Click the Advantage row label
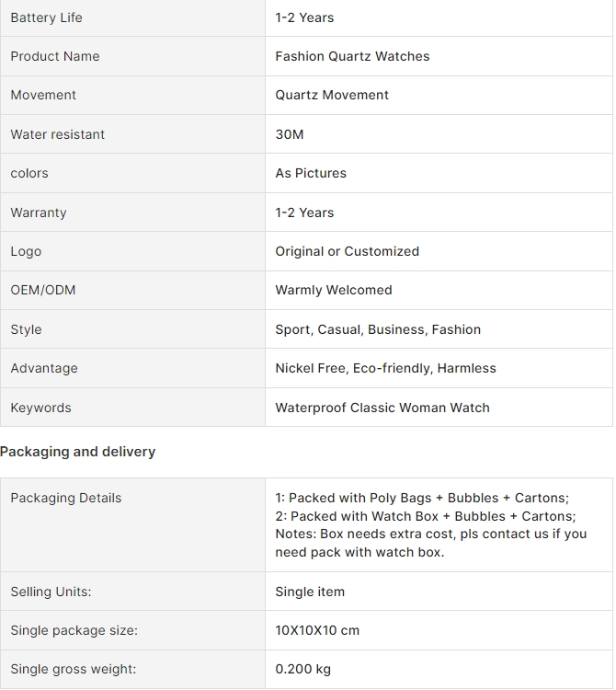This screenshot has width=616, height=690. click(44, 368)
